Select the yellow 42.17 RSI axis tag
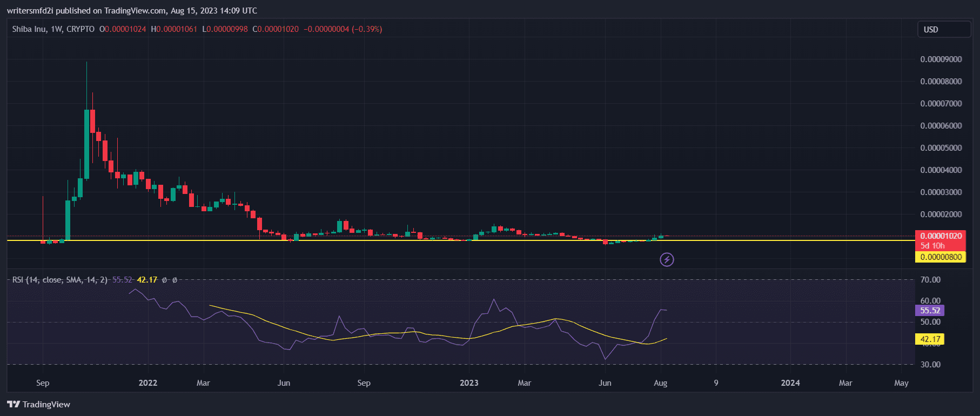 click(930, 339)
